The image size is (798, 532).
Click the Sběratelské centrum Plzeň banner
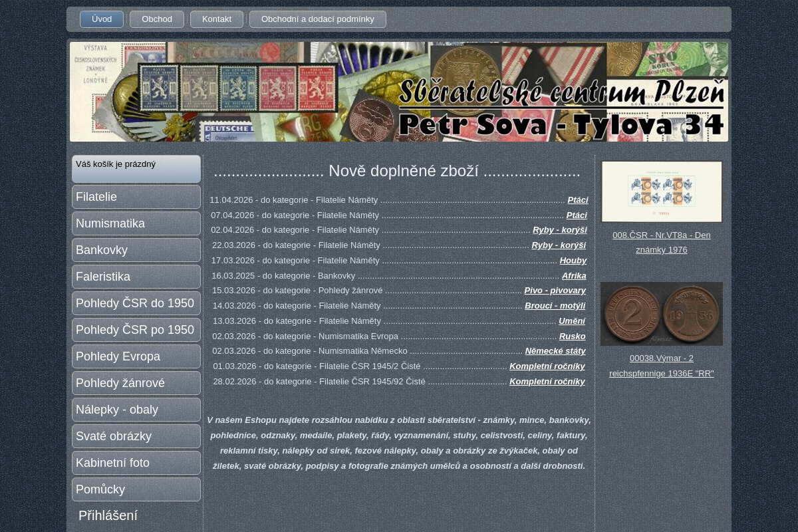pyautogui.click(x=399, y=92)
